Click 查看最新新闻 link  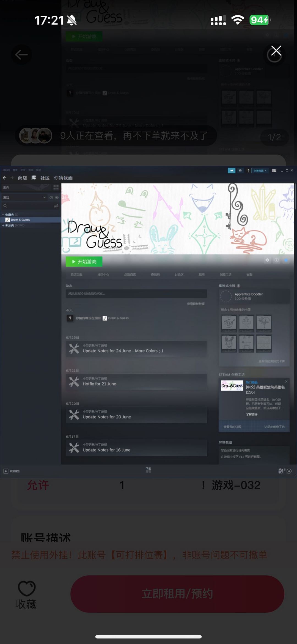coord(196,304)
